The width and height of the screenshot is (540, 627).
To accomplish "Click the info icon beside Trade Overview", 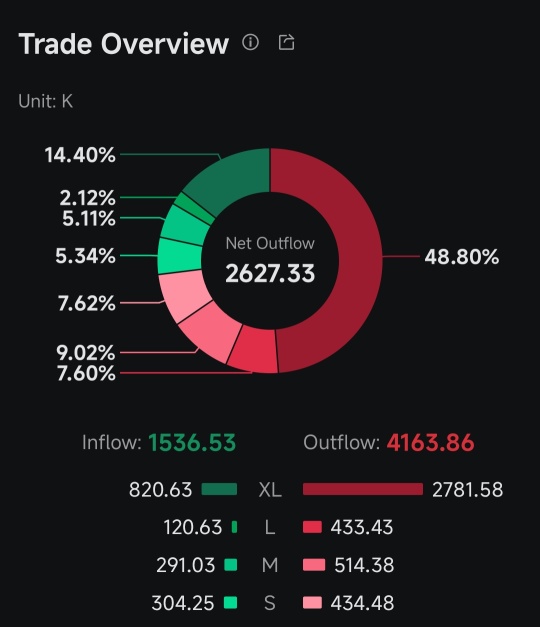I will [250, 42].
